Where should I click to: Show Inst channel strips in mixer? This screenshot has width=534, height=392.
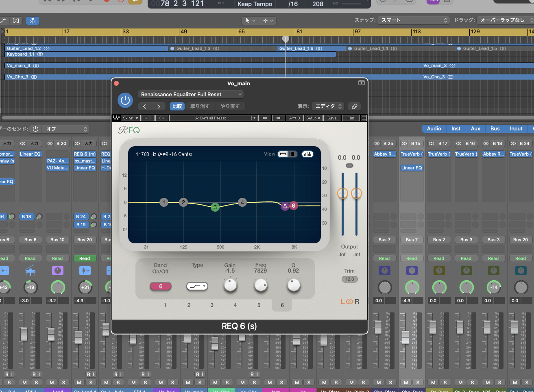pyautogui.click(x=456, y=129)
